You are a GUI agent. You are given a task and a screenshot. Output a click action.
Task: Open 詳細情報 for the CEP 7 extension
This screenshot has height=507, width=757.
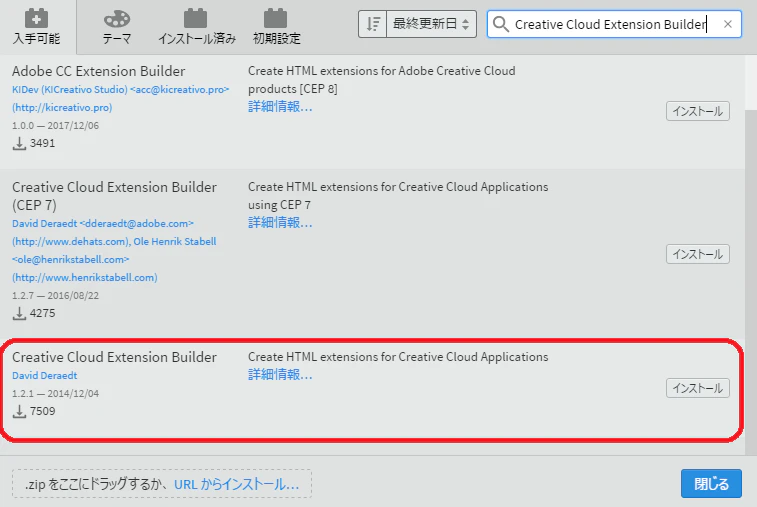(x=280, y=223)
